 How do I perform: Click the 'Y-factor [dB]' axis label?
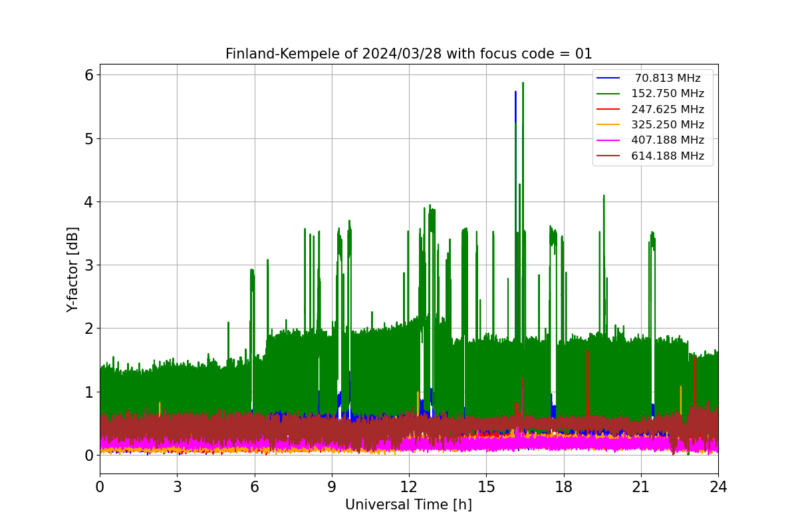pyautogui.click(x=72, y=269)
